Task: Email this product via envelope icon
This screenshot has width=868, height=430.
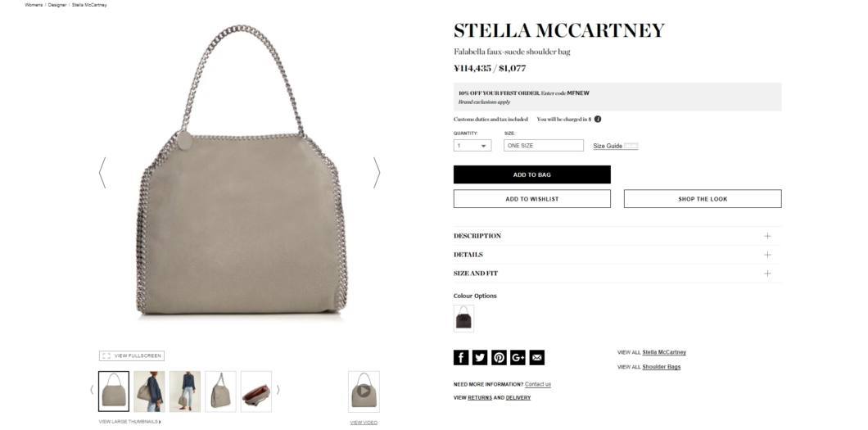Action: [536, 357]
